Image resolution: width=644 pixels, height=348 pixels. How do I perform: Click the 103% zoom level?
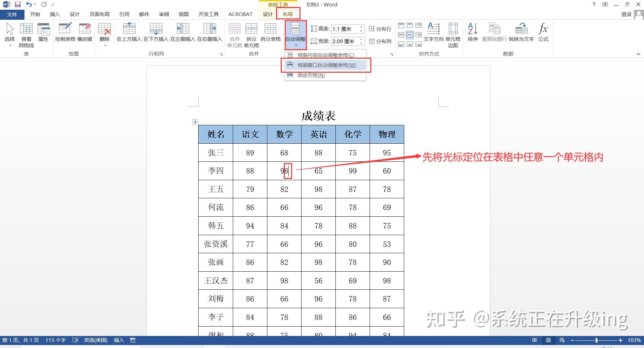click(634, 340)
